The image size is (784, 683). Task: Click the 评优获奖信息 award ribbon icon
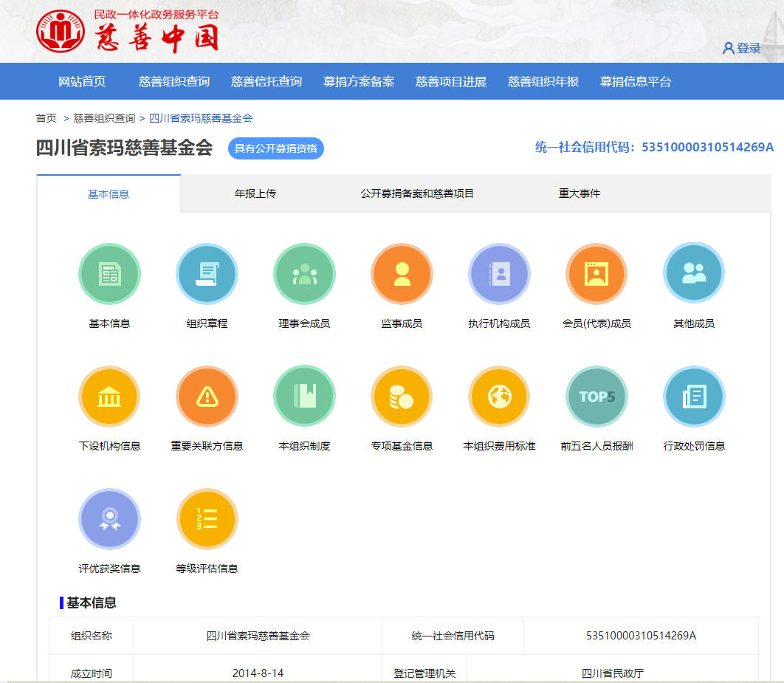pos(109,519)
